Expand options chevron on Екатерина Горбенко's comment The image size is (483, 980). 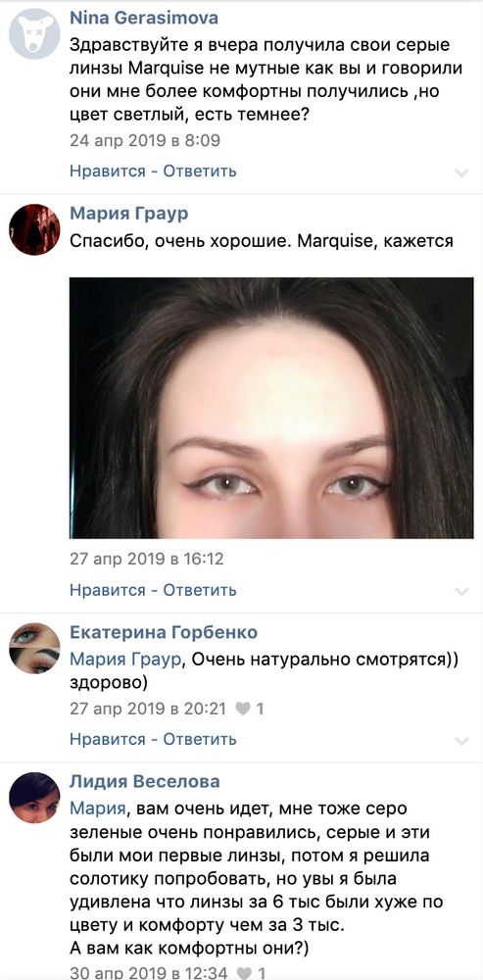pyautogui.click(x=461, y=741)
